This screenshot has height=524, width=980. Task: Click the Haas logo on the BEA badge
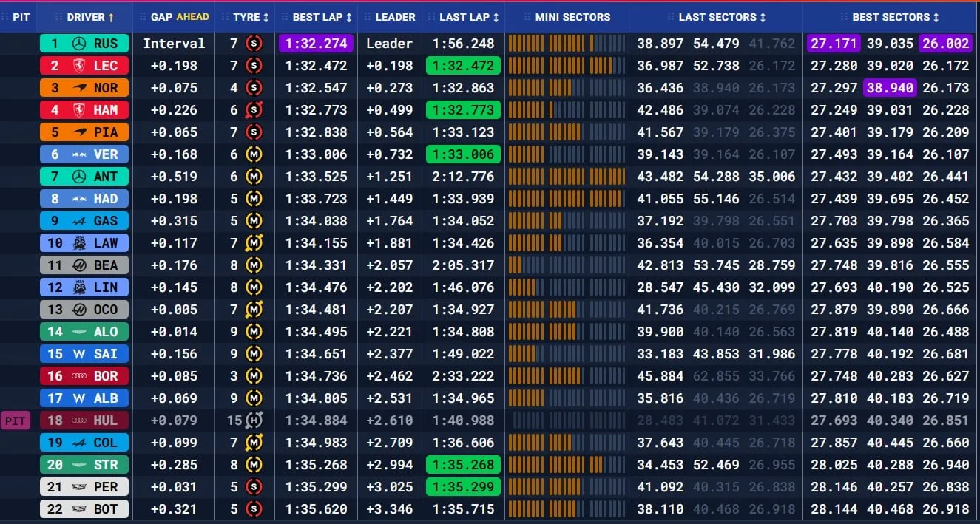[79, 265]
